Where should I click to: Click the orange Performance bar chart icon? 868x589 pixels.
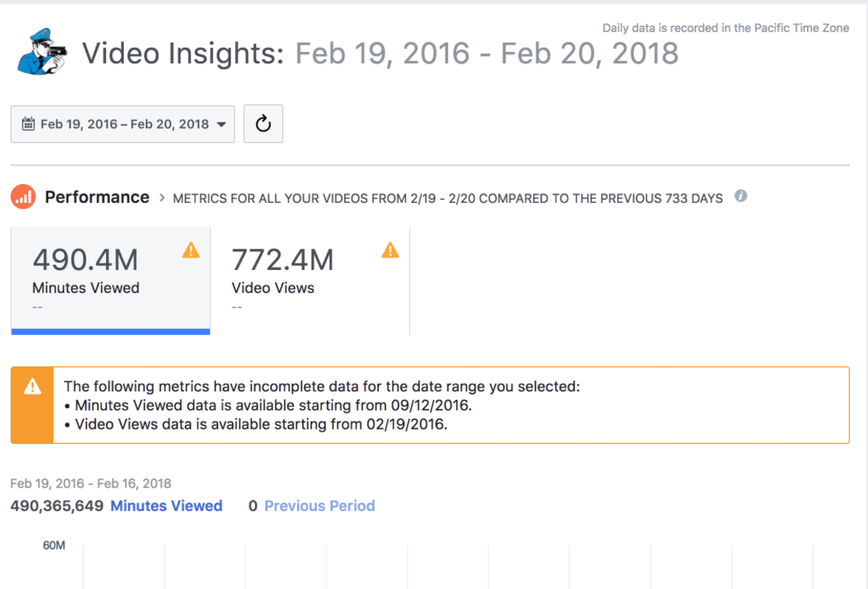(x=23, y=197)
